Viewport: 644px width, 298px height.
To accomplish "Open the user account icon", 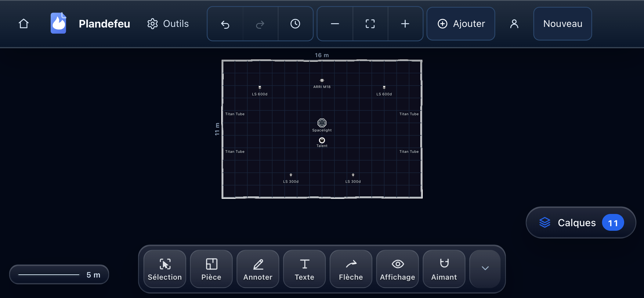I will (514, 24).
